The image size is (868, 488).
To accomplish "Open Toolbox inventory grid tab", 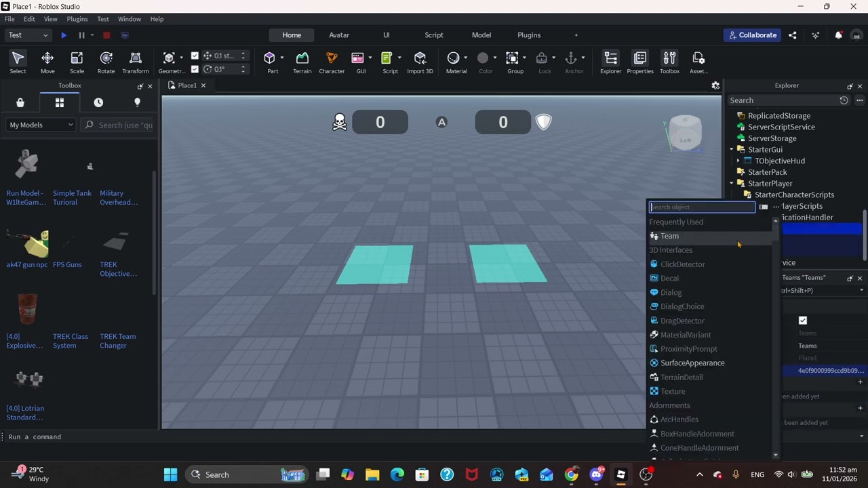I will pos(60,102).
